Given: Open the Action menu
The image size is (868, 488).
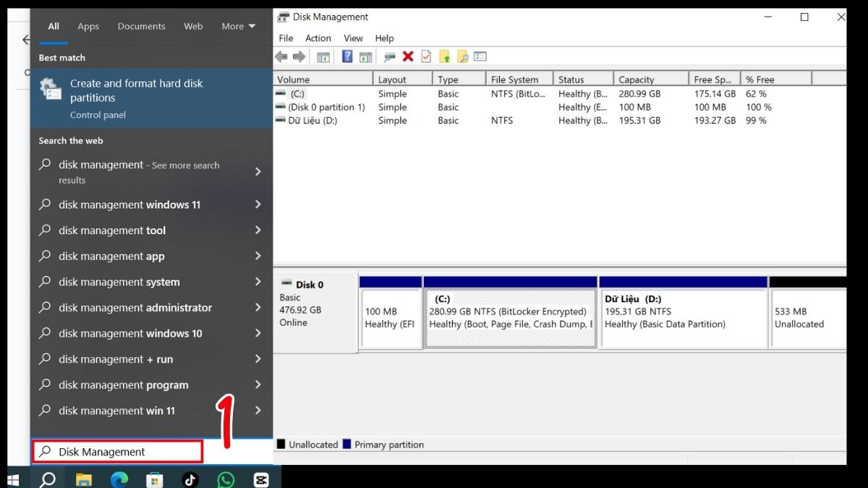Looking at the screenshot, I should click(318, 38).
